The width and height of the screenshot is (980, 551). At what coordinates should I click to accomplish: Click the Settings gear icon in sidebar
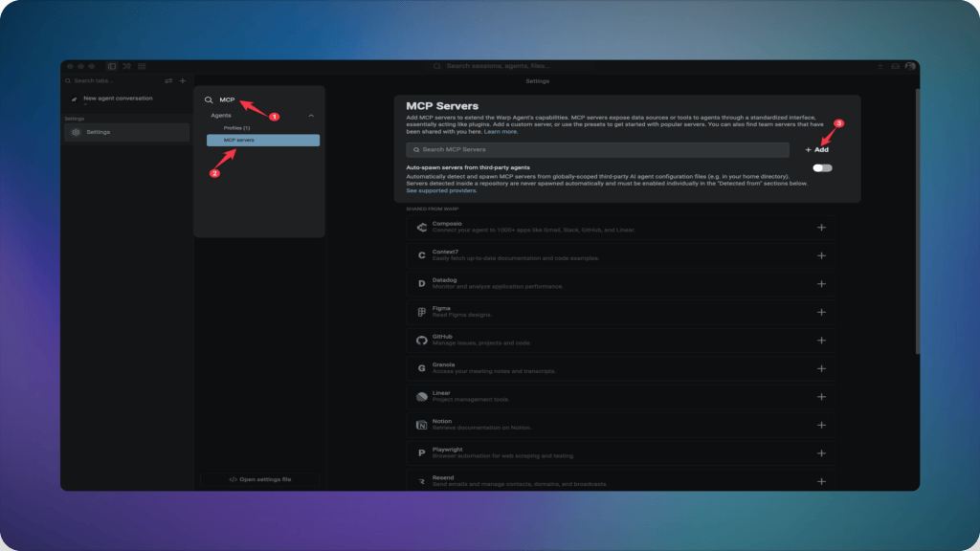click(77, 132)
